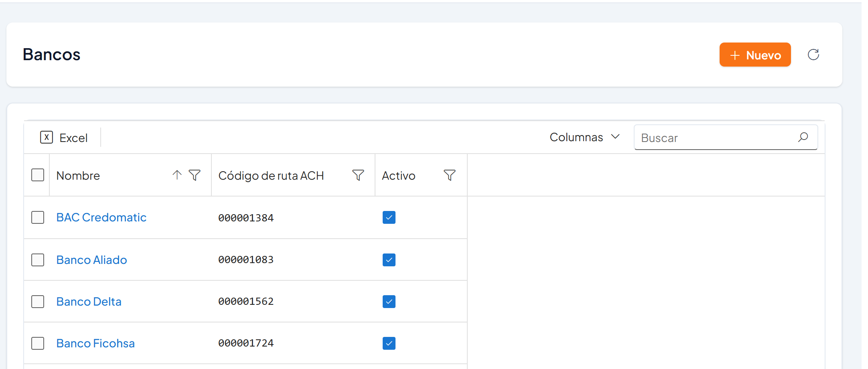Select the Banco Aliado row checkbox

pyautogui.click(x=38, y=260)
